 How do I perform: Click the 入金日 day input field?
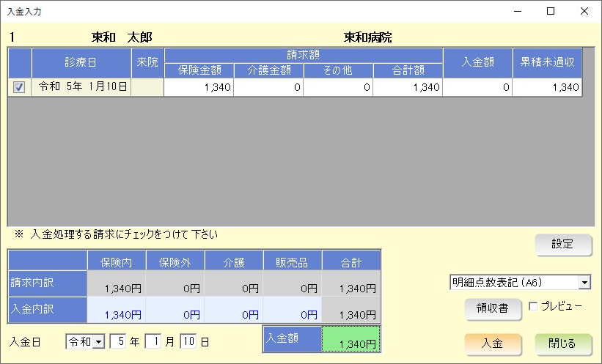[x=188, y=342]
